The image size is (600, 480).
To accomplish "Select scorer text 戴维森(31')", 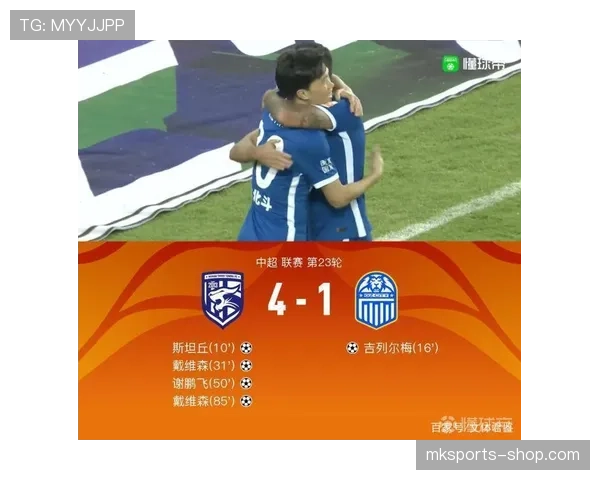I will click(x=203, y=366).
